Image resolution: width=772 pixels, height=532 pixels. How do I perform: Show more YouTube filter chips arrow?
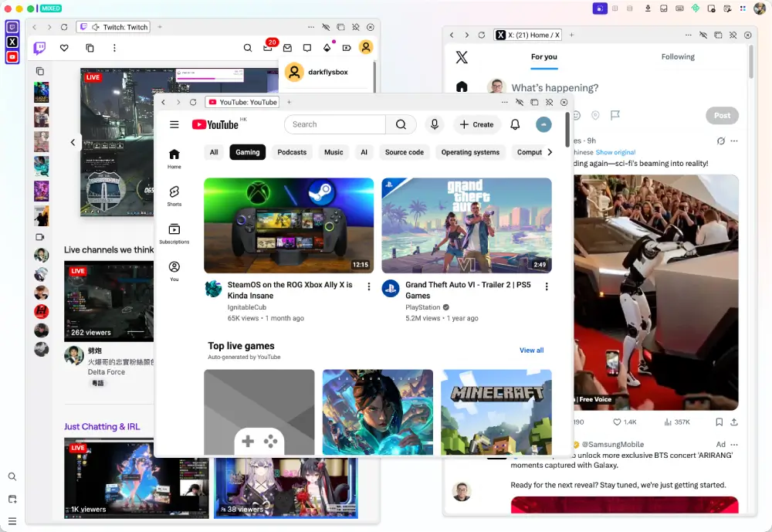(550, 152)
